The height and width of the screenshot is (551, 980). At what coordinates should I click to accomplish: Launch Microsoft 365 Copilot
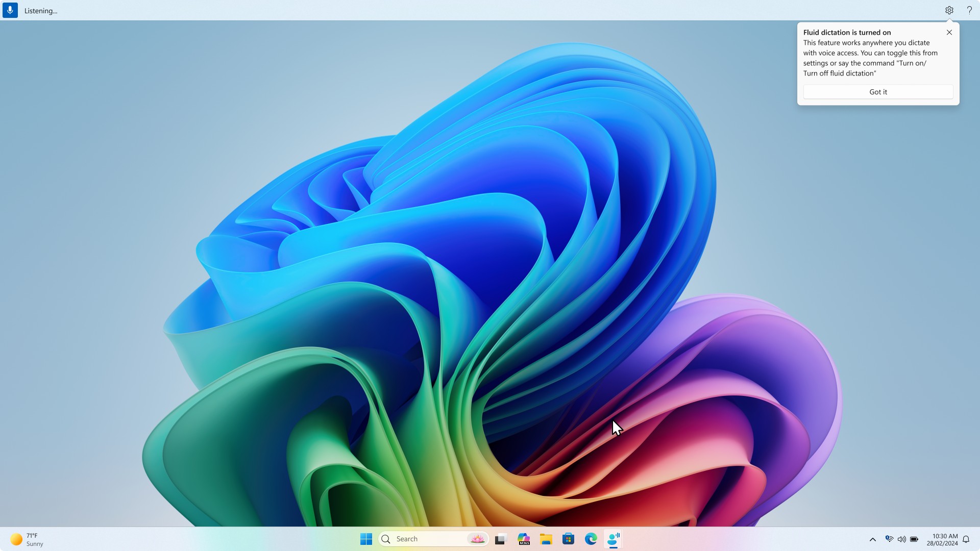click(x=523, y=538)
